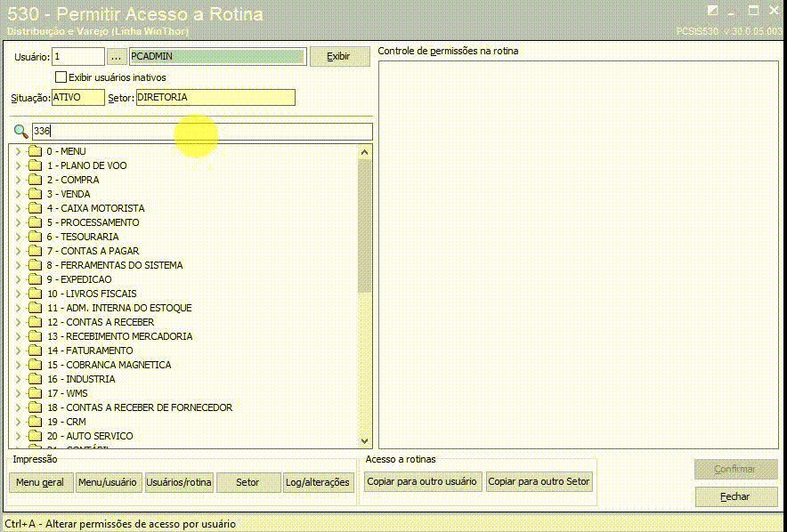Click the routine search field containing 336

(x=202, y=132)
